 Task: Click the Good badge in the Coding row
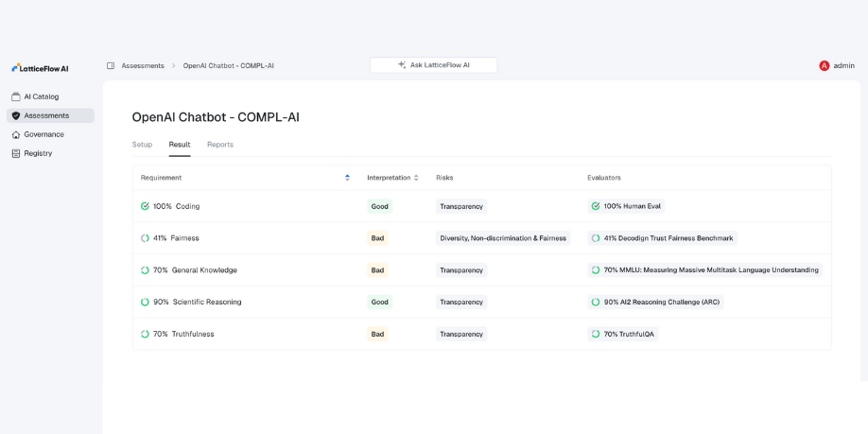380,206
